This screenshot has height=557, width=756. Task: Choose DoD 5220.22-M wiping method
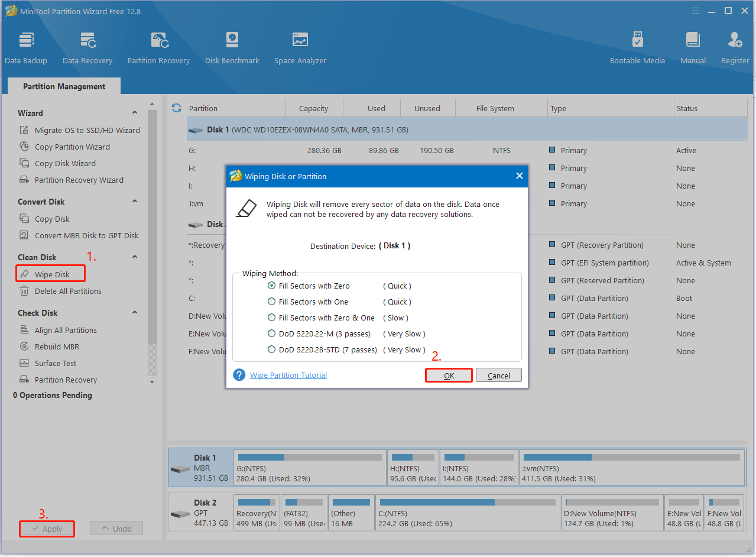pyautogui.click(x=272, y=333)
